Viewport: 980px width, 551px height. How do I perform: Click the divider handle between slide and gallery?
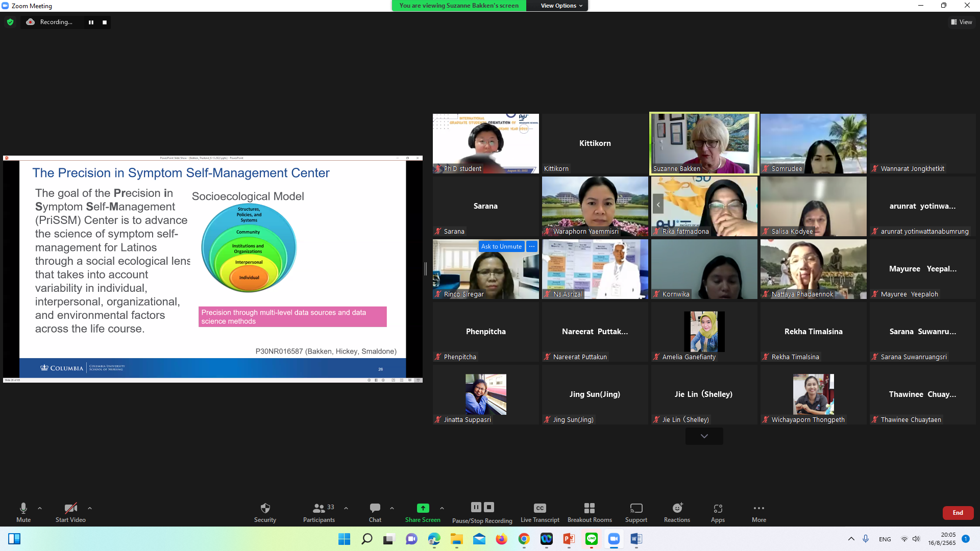(426, 269)
